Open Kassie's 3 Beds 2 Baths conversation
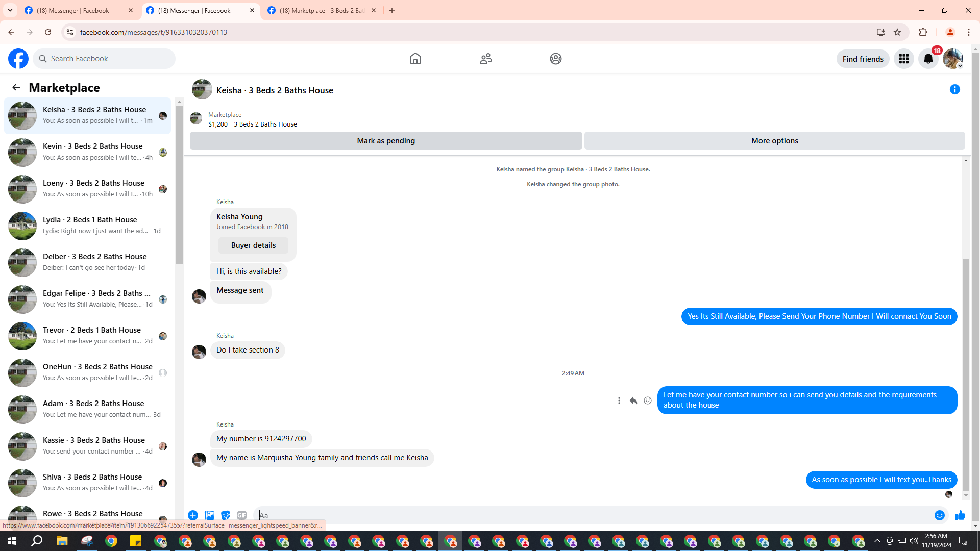The image size is (980, 551). point(88,446)
